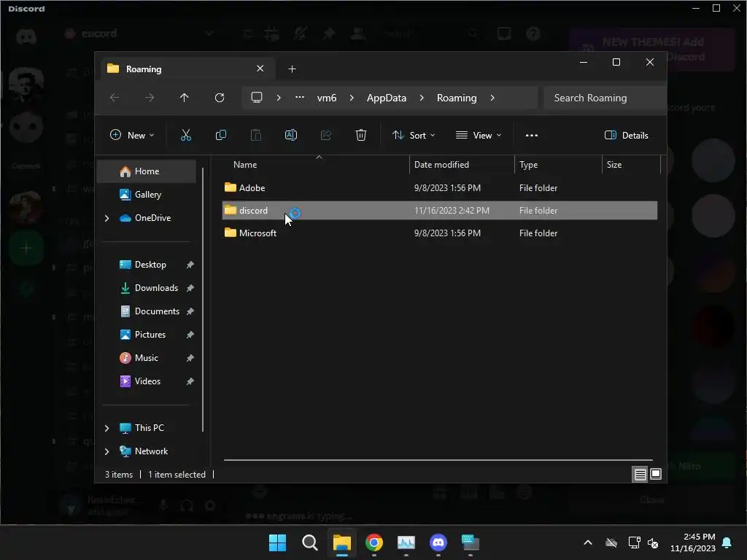The width and height of the screenshot is (747, 560).
Task: Close the Roaming tab
Action: point(260,69)
